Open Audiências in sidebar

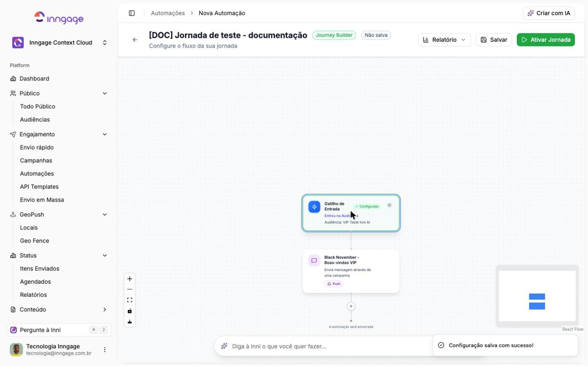click(x=35, y=120)
